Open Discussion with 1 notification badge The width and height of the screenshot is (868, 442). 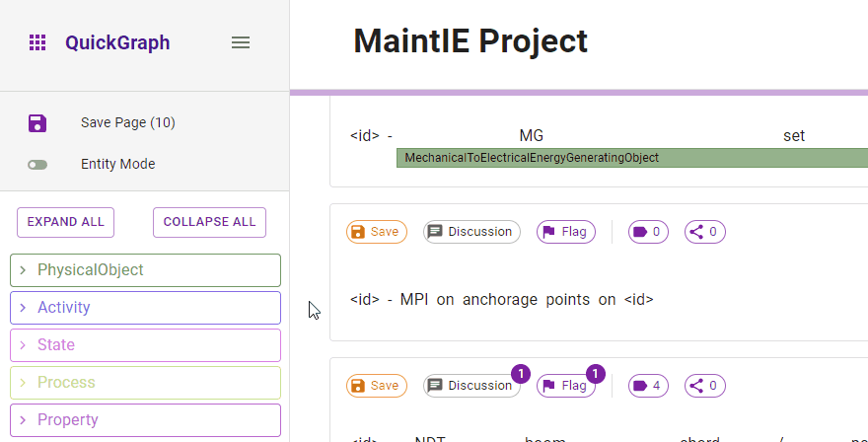471,386
